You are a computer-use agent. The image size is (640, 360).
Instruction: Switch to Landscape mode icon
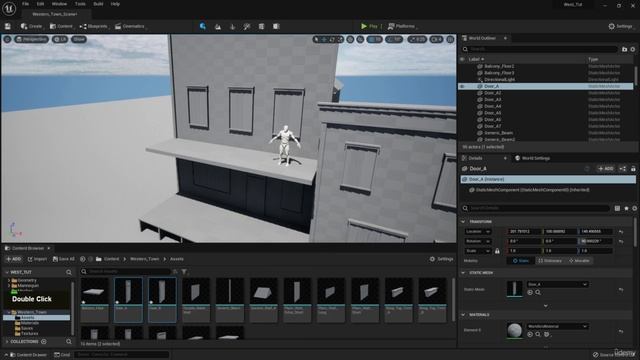point(218,27)
